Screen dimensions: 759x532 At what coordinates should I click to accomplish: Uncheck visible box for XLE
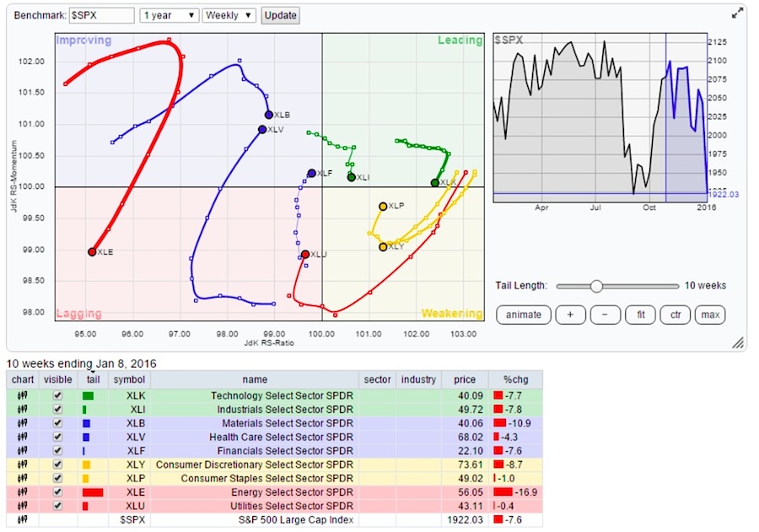tap(57, 492)
